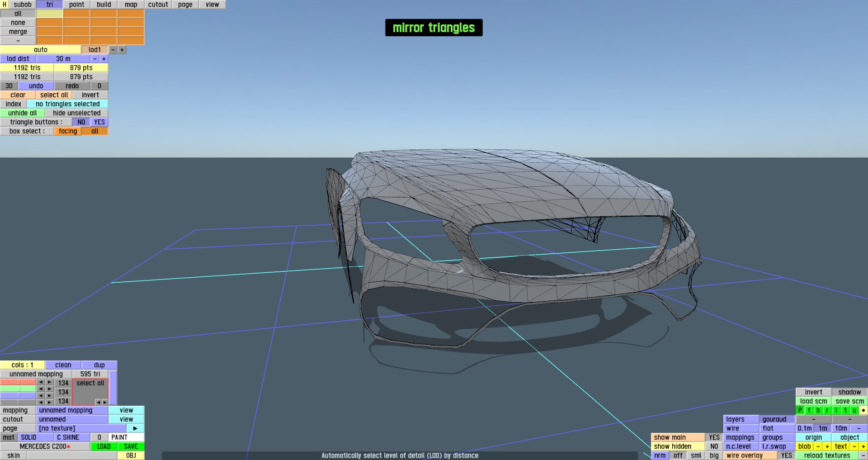Decrease lod dist with minus button
The image size is (868, 460).
tap(95, 59)
